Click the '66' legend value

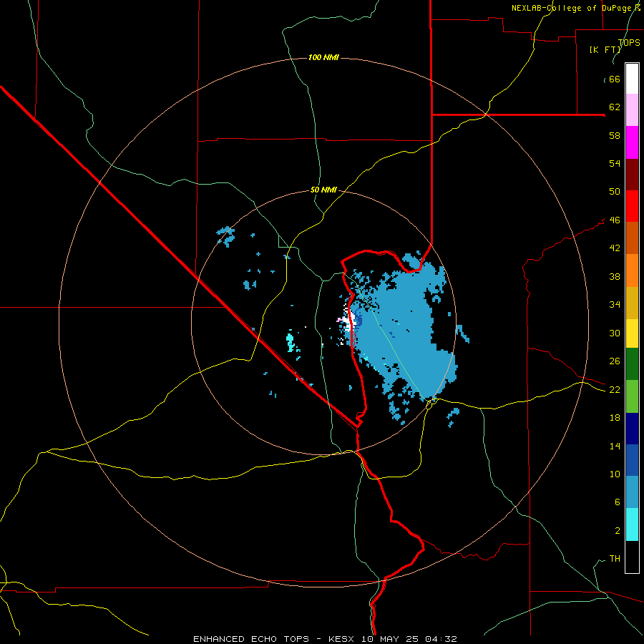tap(615, 79)
